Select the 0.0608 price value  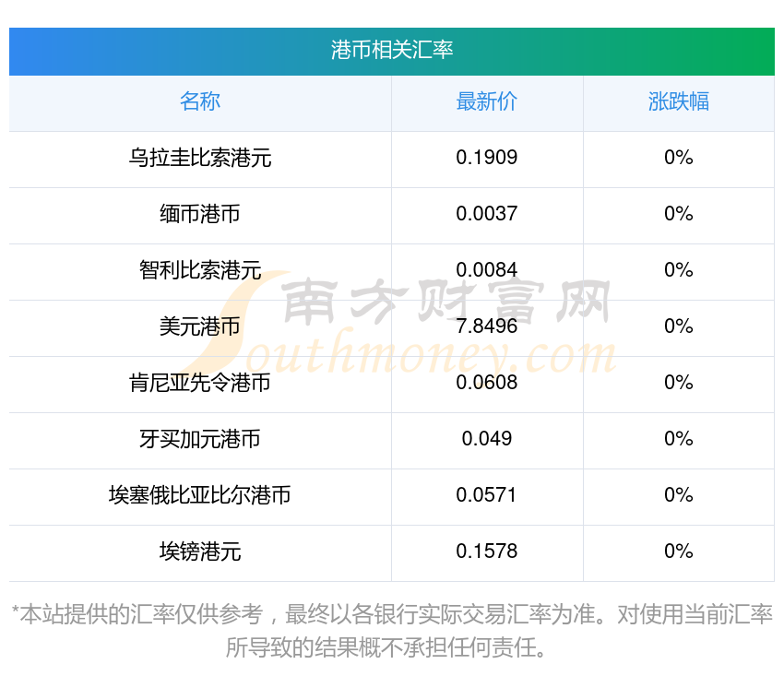coord(486,383)
